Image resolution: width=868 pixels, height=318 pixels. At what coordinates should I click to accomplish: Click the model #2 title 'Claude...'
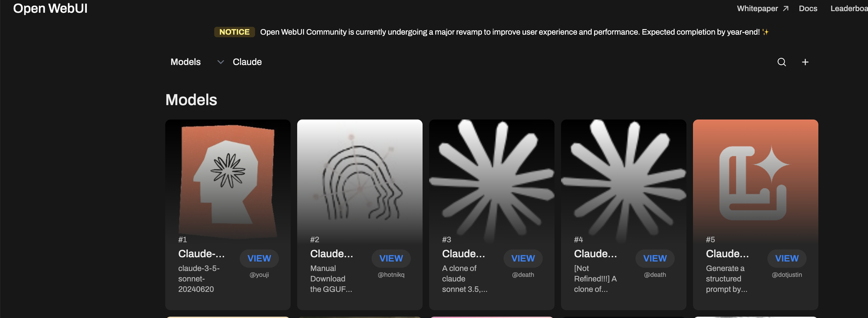click(x=332, y=254)
